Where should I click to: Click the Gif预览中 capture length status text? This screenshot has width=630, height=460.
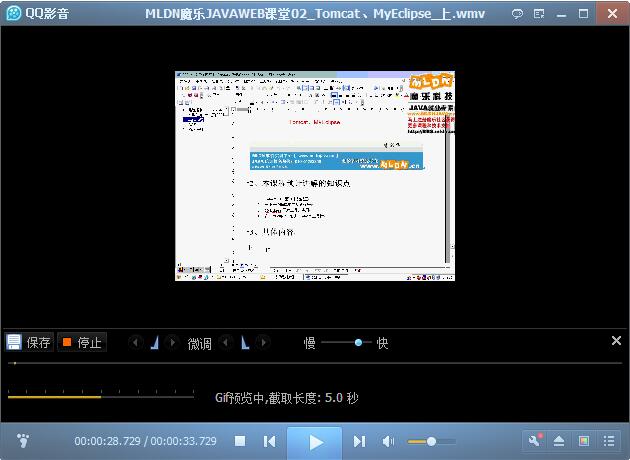tap(286, 398)
